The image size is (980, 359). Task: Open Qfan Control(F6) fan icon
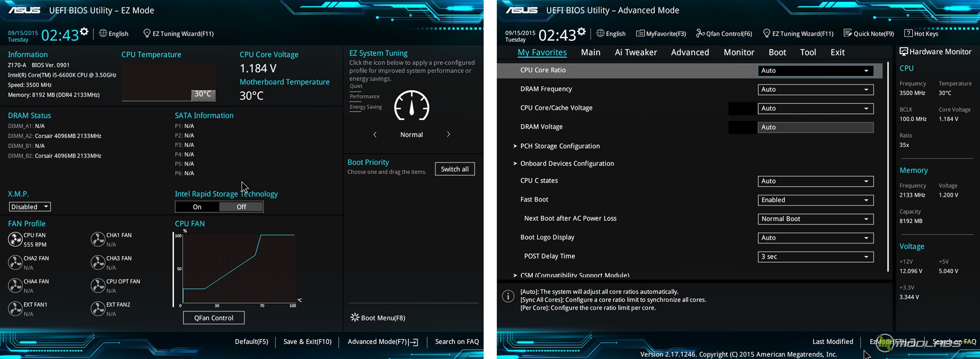pos(700,33)
